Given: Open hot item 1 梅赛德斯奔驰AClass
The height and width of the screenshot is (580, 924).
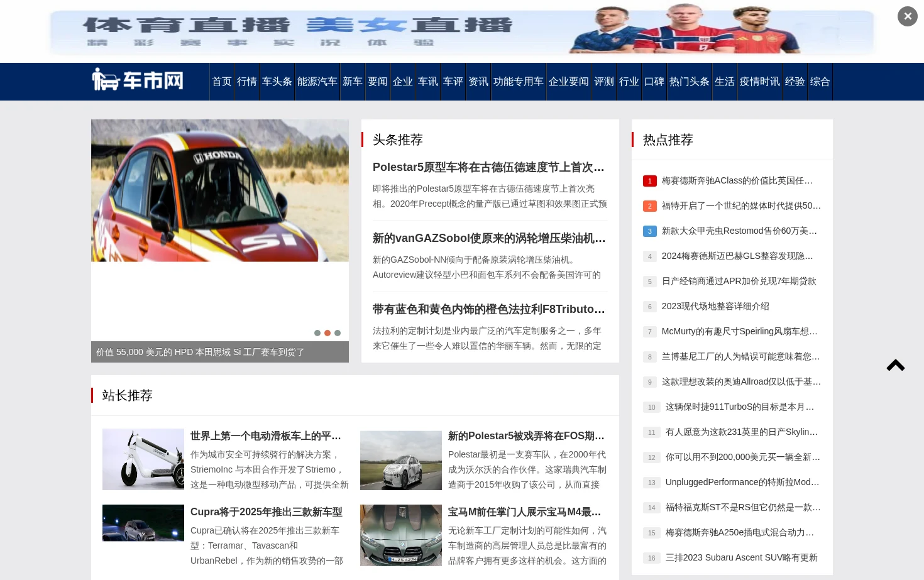Looking at the screenshot, I should (737, 180).
